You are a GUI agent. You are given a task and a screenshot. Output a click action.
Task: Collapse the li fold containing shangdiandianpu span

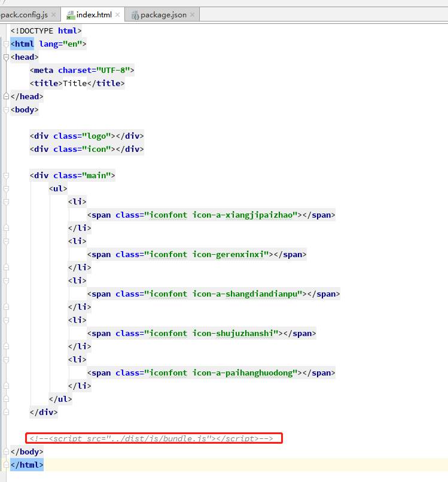[x=6, y=281]
